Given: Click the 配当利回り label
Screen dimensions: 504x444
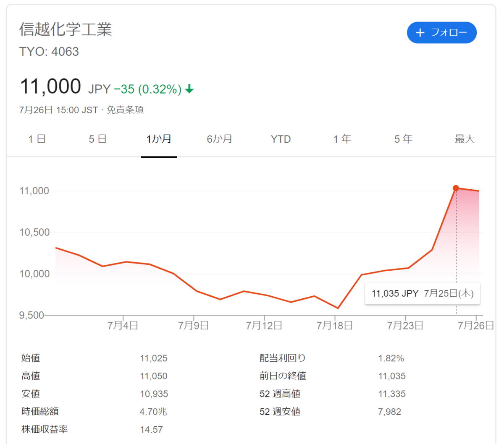Looking at the screenshot, I should tap(283, 358).
